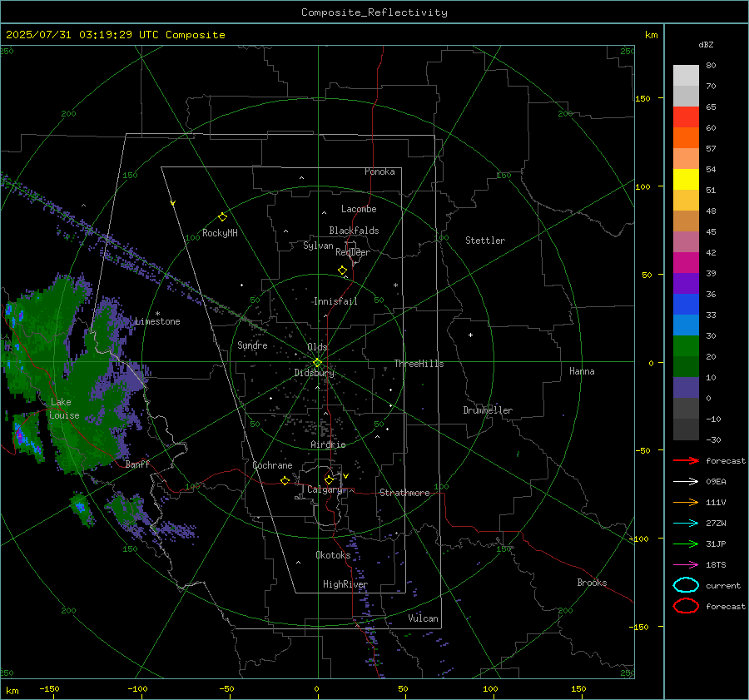Click the Vulcan label
The height and width of the screenshot is (700, 749).
423,618
